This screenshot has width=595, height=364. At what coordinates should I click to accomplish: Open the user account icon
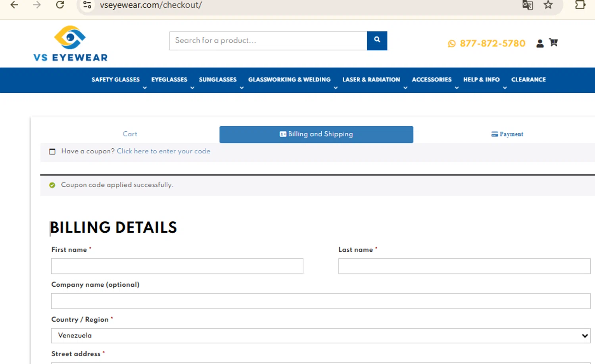(539, 43)
